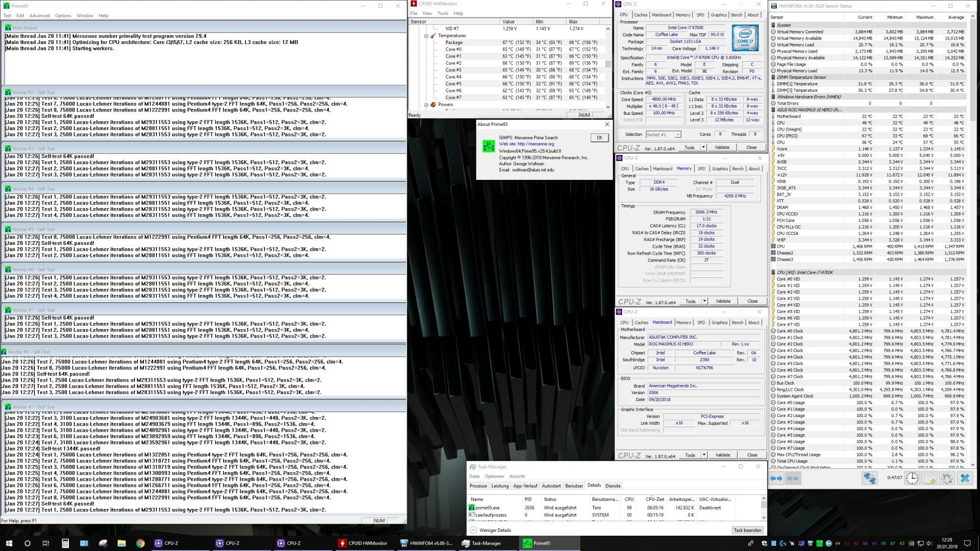
Task: Click Logitech G tray icon
Action: tap(783, 543)
